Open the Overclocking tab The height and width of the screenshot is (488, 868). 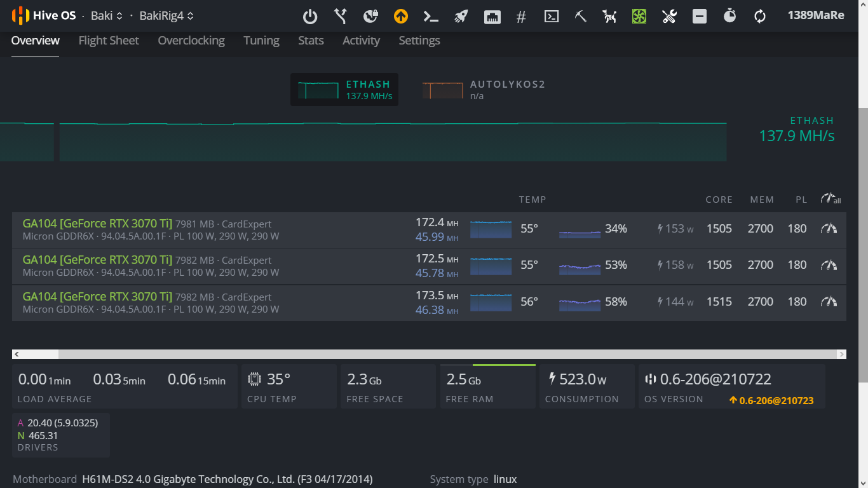tap(191, 41)
